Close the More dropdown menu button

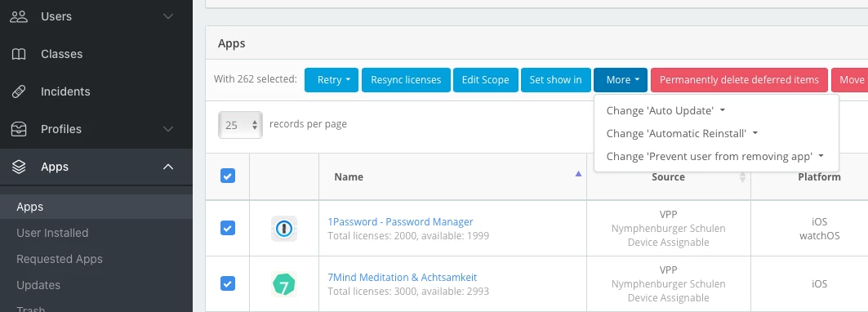(x=621, y=80)
